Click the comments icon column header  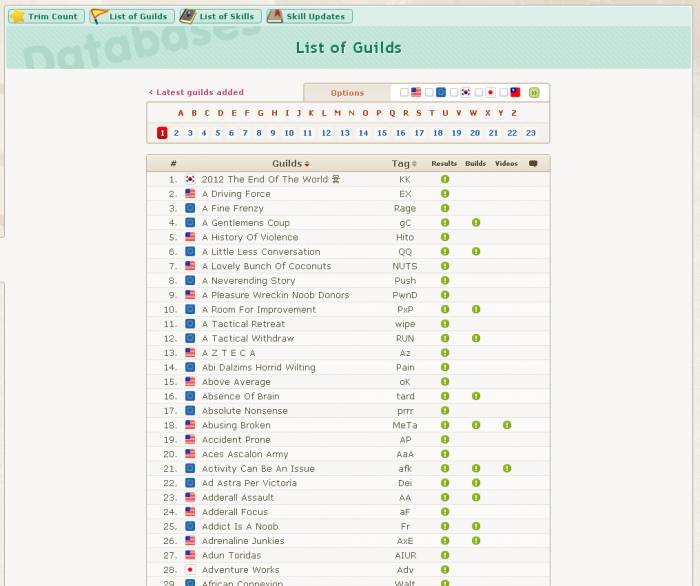pos(533,163)
